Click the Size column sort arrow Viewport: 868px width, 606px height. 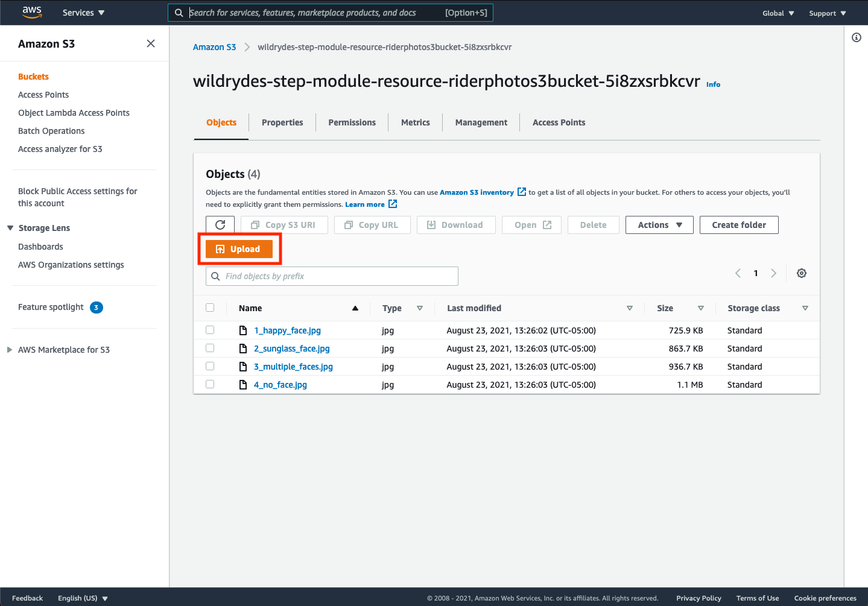click(x=701, y=308)
